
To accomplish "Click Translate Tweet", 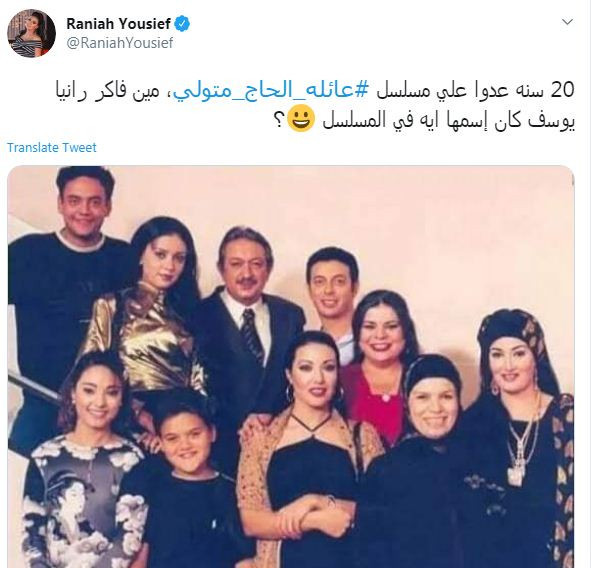I will 52,147.
